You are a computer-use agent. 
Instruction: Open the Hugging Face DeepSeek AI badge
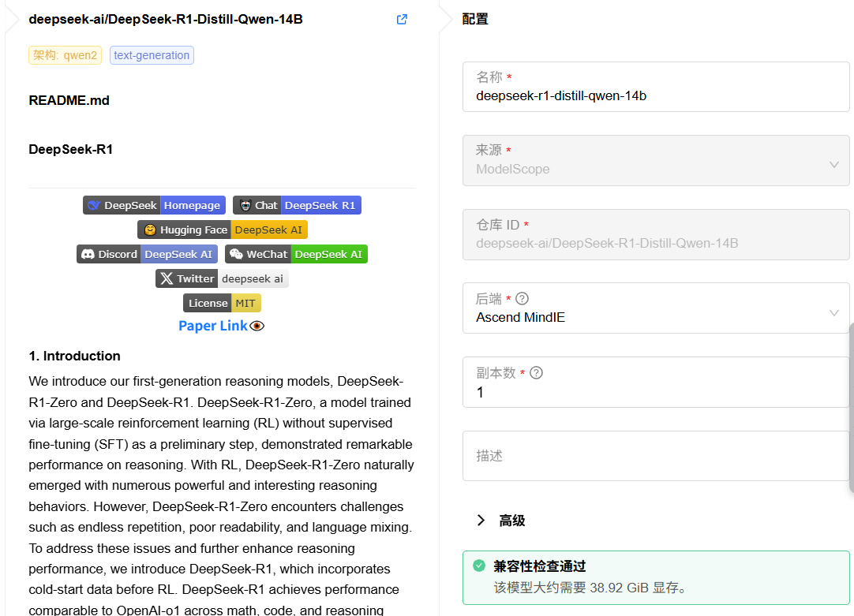click(223, 230)
